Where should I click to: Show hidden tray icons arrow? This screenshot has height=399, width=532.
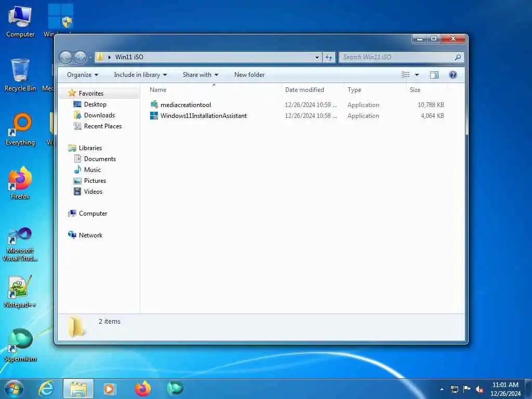442,389
